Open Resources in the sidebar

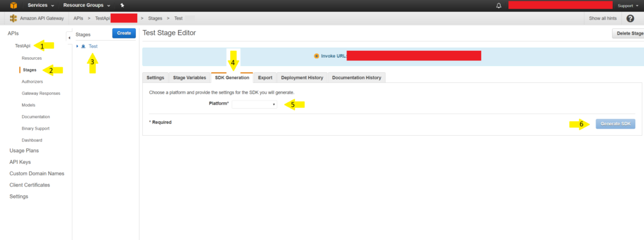click(31, 58)
